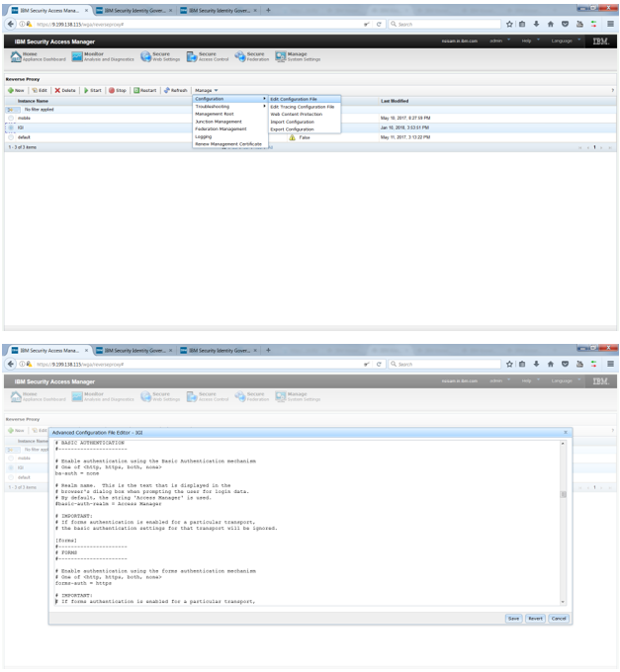Open Secure Web Settings in upper browser

[x=160, y=56]
